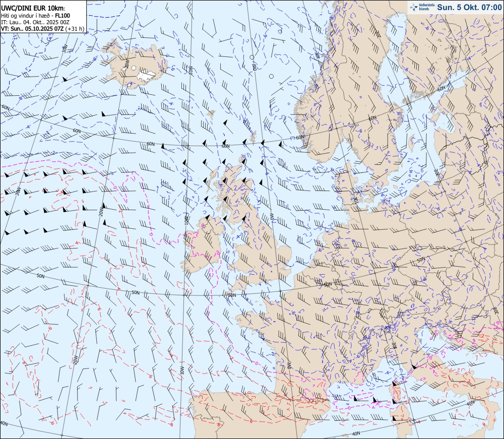The width and height of the screenshot is (504, 439).
Task: Select the "Sun. 5 Okt. 07:00" timestamp
Action: [x=469, y=7]
